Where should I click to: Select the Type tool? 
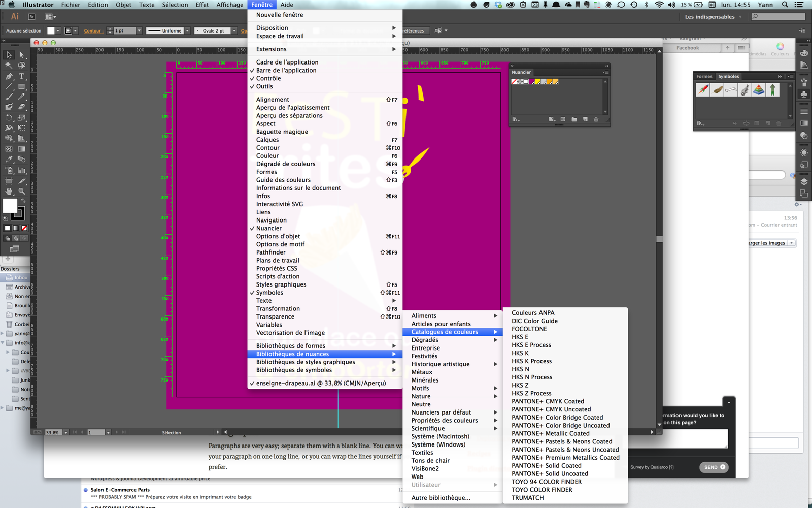point(21,76)
